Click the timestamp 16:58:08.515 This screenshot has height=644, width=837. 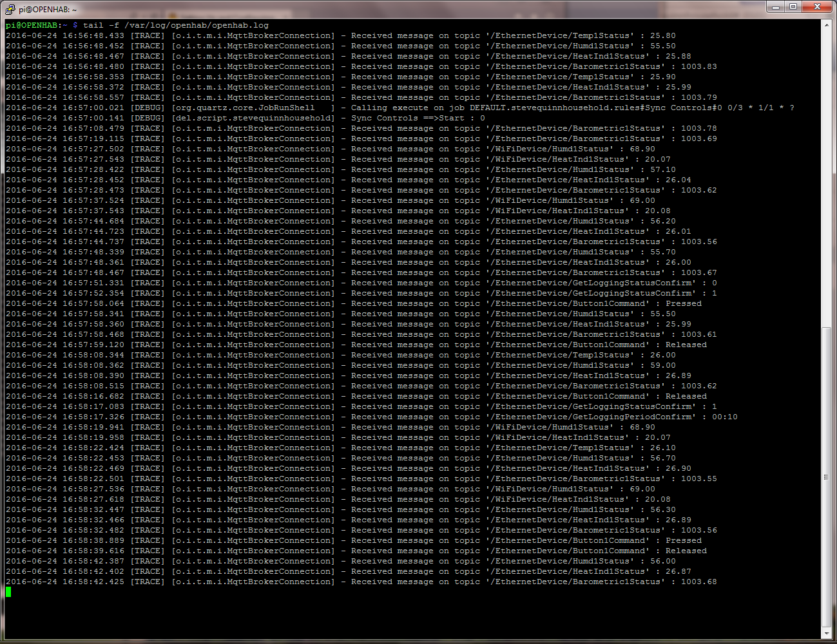pos(93,386)
